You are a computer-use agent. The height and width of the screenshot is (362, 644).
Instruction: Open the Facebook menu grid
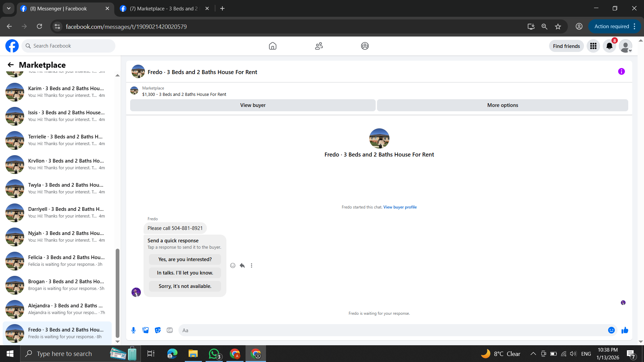[x=593, y=46]
